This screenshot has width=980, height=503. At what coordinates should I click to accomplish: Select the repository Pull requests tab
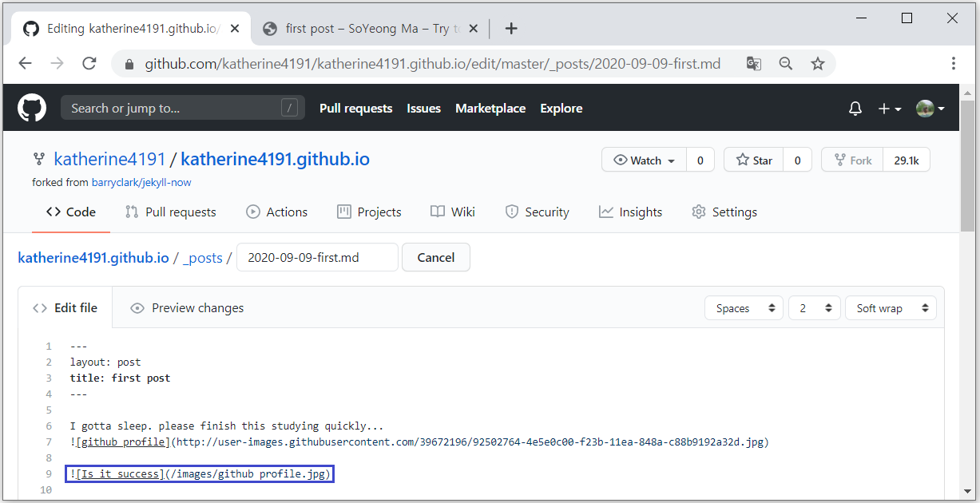coord(170,212)
